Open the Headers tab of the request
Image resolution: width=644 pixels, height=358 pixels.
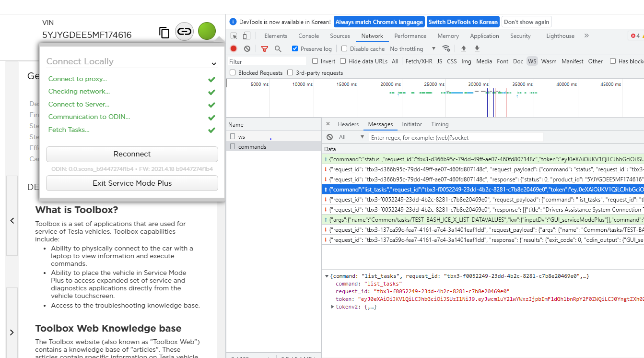pyautogui.click(x=348, y=124)
